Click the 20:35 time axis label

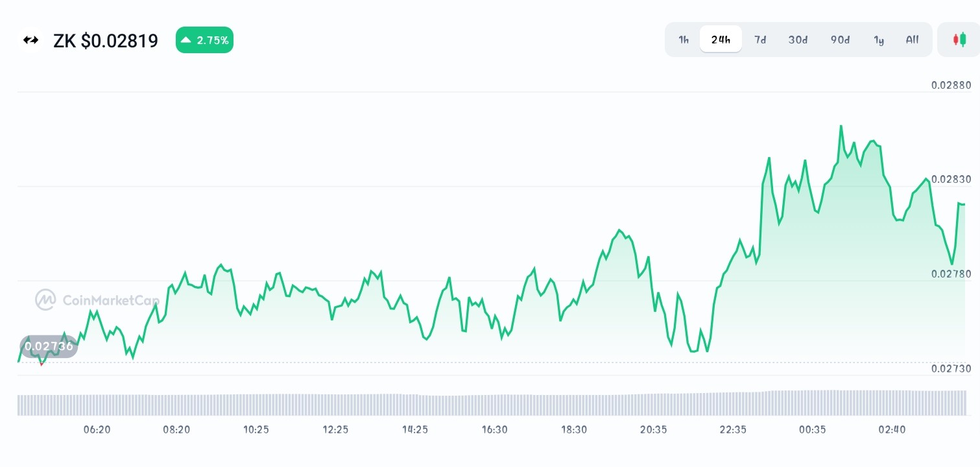click(x=653, y=429)
